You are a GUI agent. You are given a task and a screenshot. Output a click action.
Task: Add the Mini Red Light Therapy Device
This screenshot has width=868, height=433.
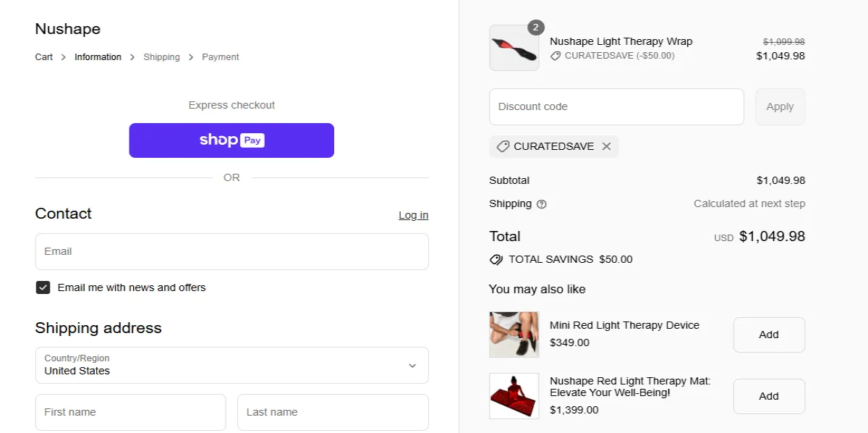point(769,335)
